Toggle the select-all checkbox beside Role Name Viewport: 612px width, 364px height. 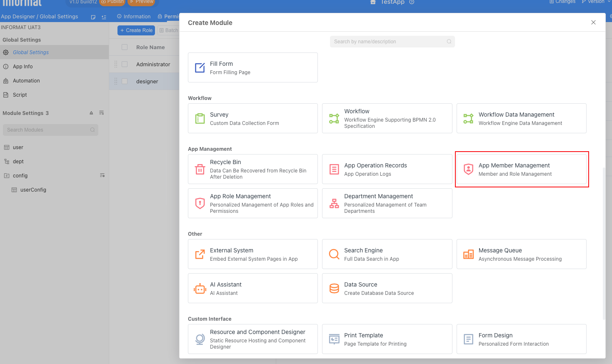tap(125, 47)
